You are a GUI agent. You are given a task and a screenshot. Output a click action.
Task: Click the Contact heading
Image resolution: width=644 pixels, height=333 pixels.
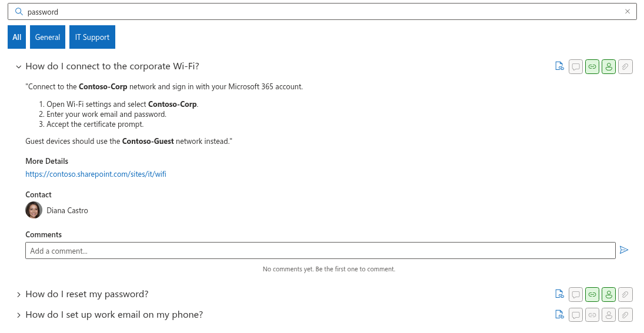click(x=39, y=195)
